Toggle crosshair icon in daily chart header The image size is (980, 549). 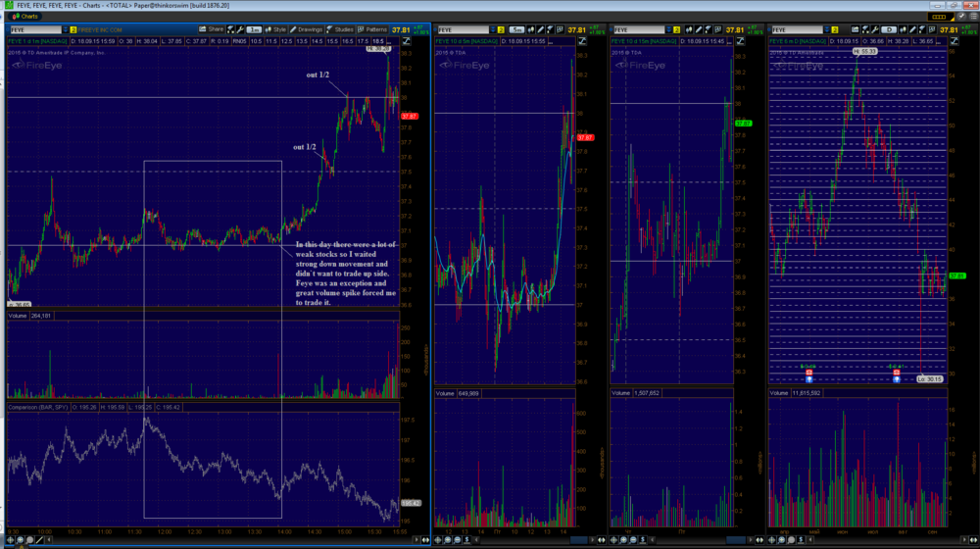point(955,40)
